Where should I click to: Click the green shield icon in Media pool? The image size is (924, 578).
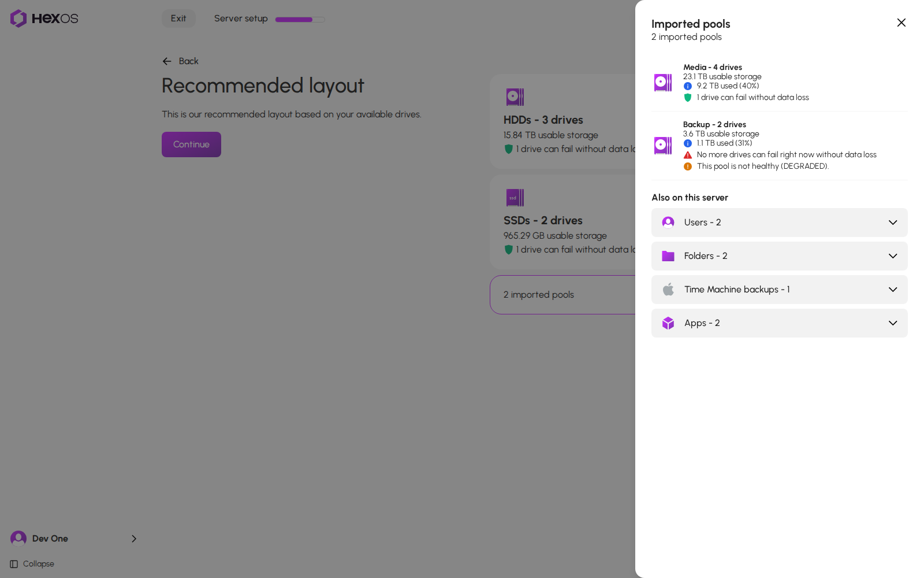click(688, 98)
